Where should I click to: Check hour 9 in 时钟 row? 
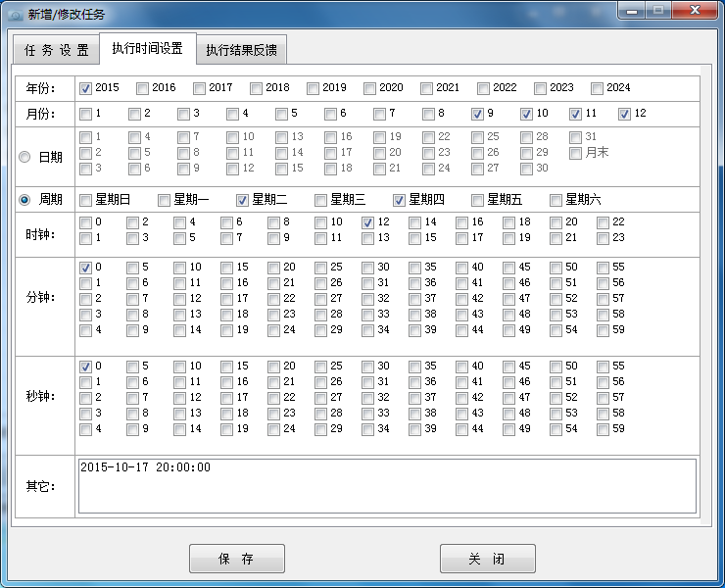point(273,239)
